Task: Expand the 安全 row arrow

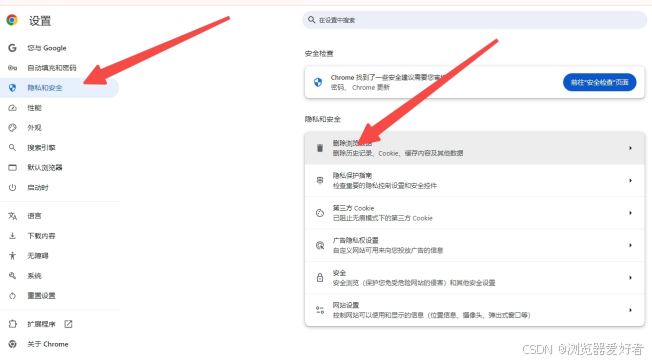Action: point(630,277)
